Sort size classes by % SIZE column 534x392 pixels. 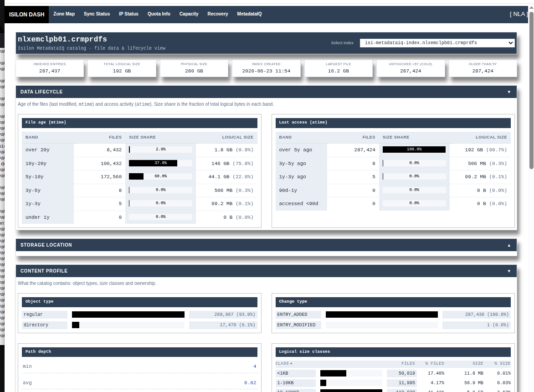(x=502, y=363)
